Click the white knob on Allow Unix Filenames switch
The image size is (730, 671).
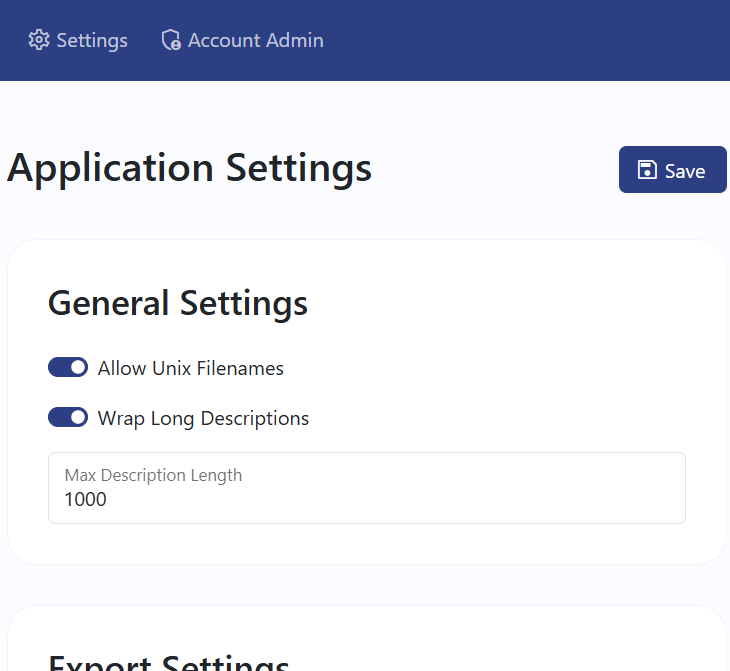click(x=78, y=368)
